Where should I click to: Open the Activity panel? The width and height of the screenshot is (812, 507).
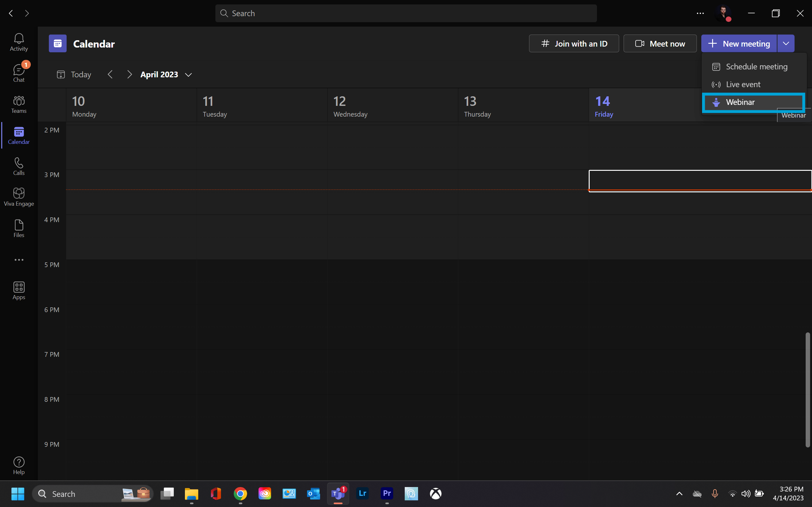point(18,42)
